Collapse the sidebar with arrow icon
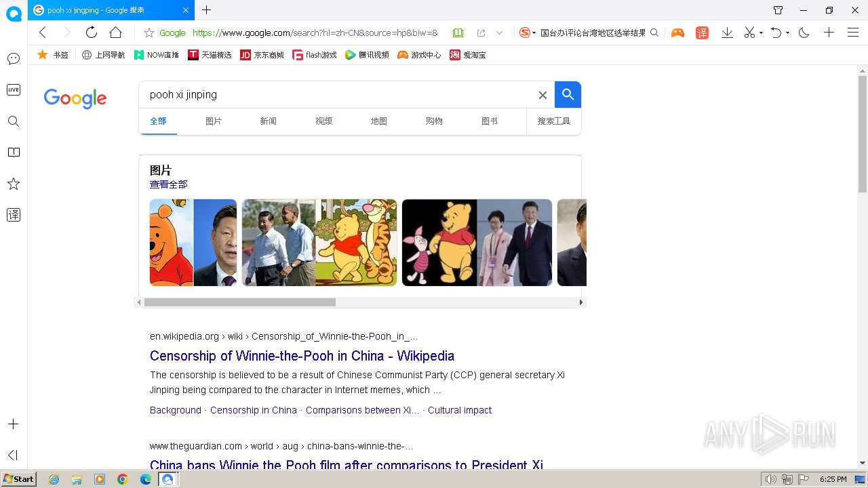 (14, 455)
